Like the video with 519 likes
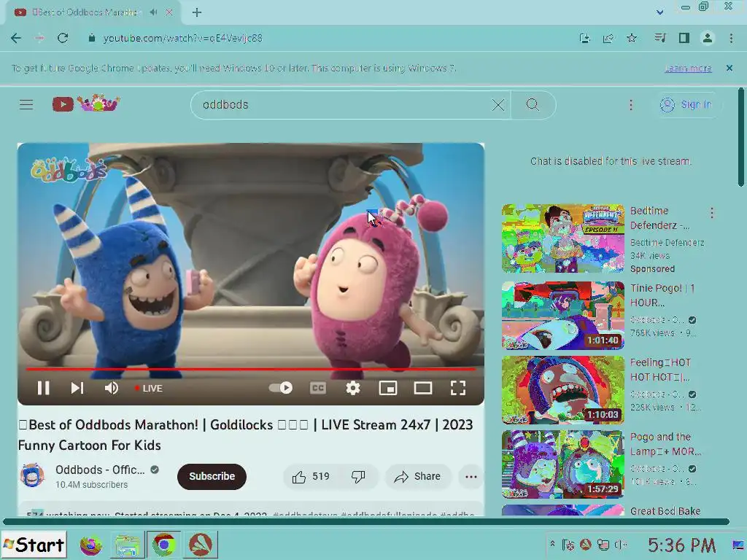This screenshot has width=747, height=560. [311, 476]
